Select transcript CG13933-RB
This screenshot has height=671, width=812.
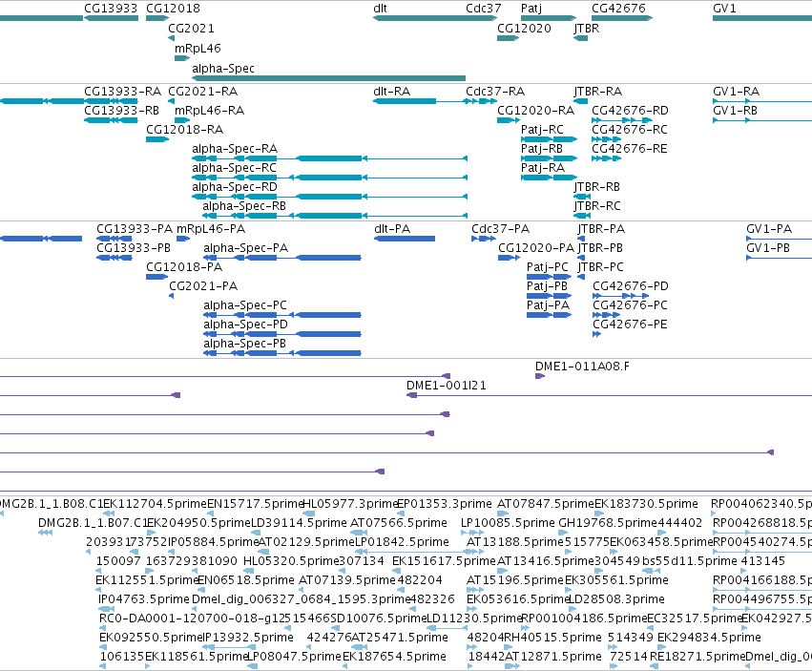[x=111, y=120]
